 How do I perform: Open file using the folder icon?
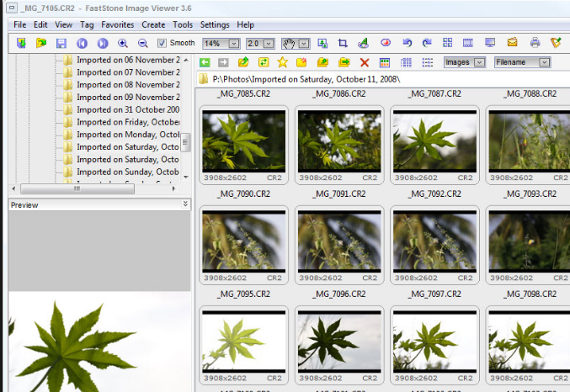point(41,43)
